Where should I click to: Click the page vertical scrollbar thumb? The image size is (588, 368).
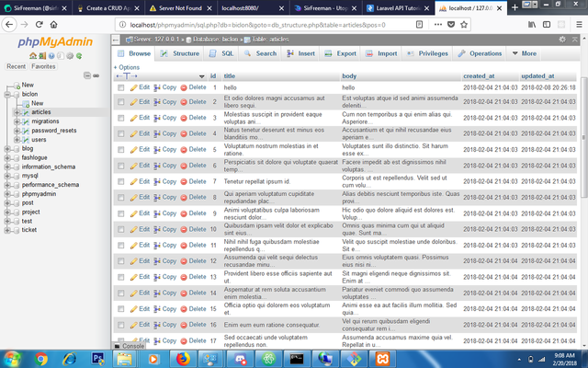[x=583, y=137]
